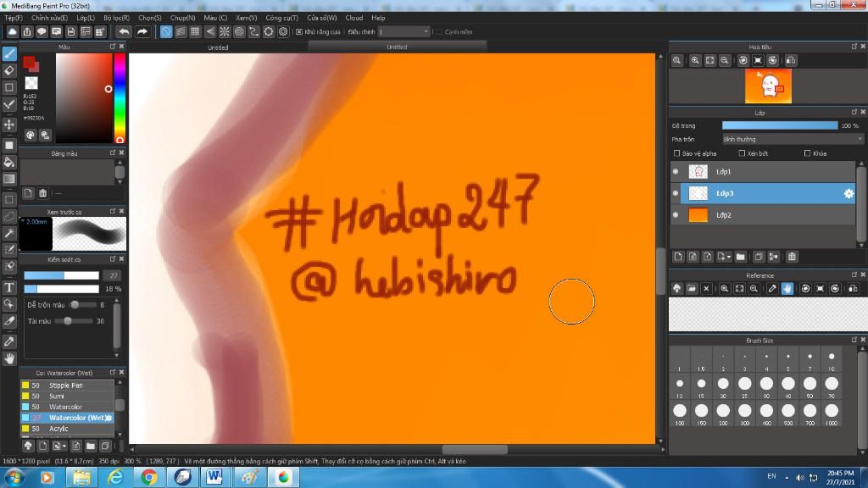Select the Bucket fill tool
The height and width of the screenshot is (488, 868).
coord(9,162)
